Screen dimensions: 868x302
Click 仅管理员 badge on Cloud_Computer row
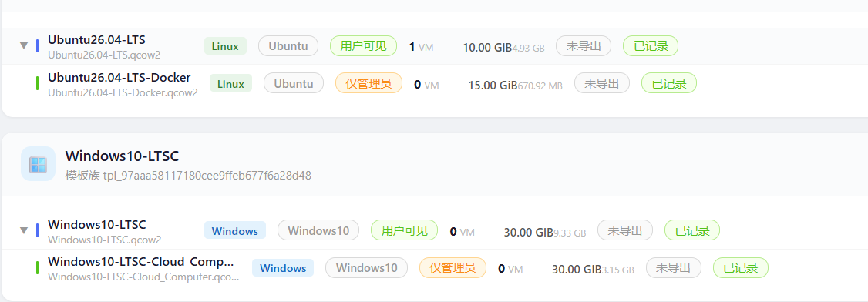tap(453, 267)
